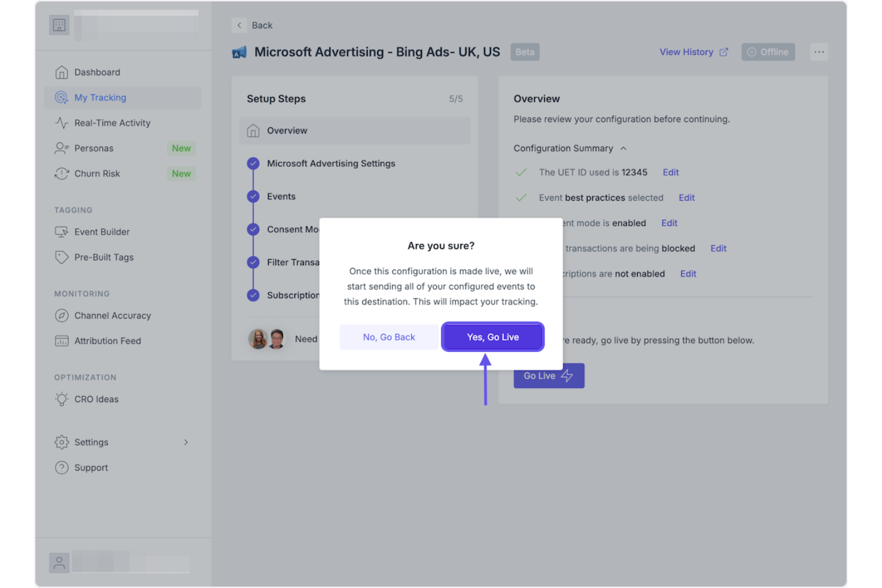
Task: Click checkmark beside Events step
Action: click(x=253, y=197)
